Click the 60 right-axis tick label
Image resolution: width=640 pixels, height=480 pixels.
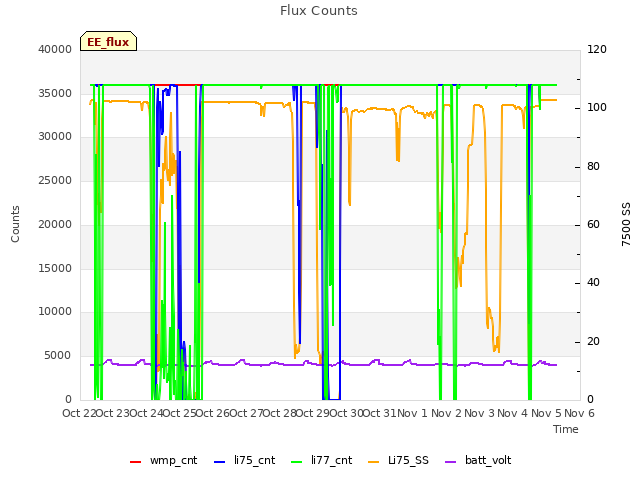pyautogui.click(x=593, y=224)
